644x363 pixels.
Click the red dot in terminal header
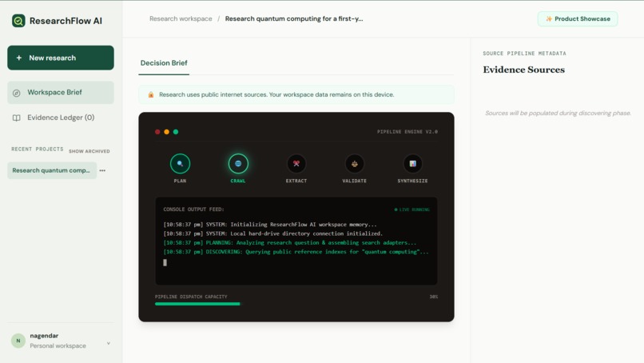pos(157,132)
